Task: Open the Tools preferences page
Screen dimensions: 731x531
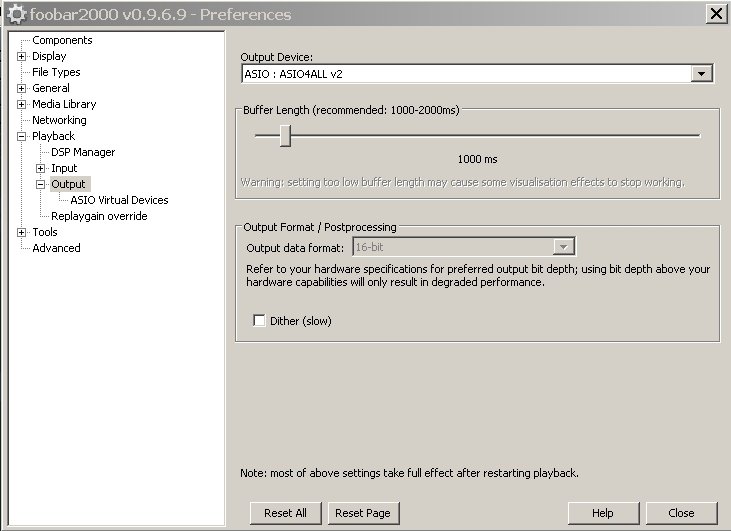Action: click(45, 232)
